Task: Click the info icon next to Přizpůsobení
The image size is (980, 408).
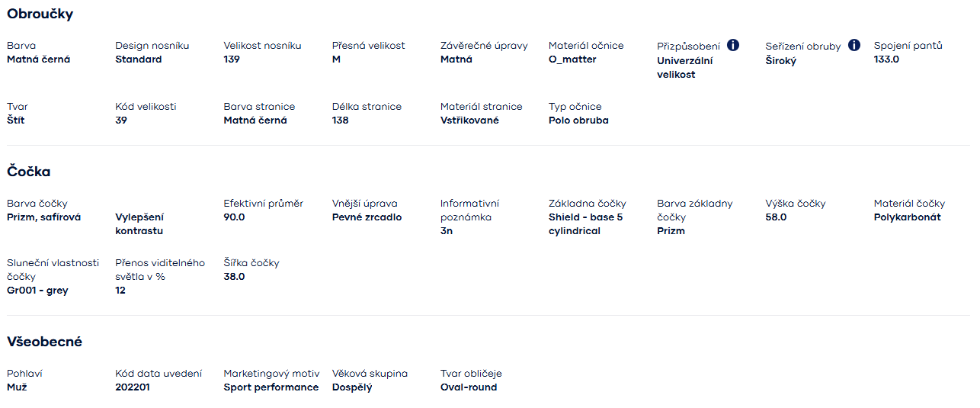Action: [733, 45]
